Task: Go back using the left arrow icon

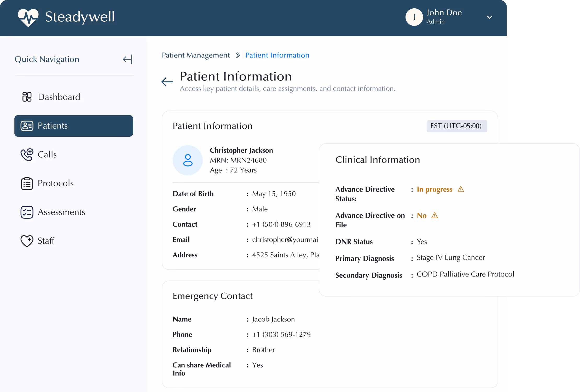Action: click(167, 82)
